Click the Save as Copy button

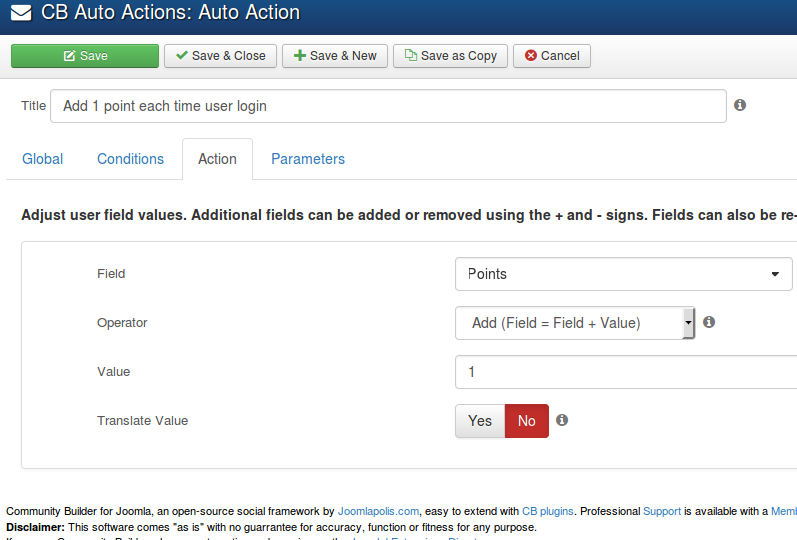pyautogui.click(x=450, y=56)
